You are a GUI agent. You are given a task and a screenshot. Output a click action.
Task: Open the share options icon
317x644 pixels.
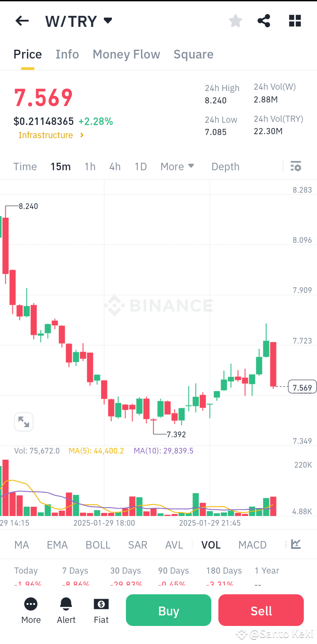click(264, 21)
